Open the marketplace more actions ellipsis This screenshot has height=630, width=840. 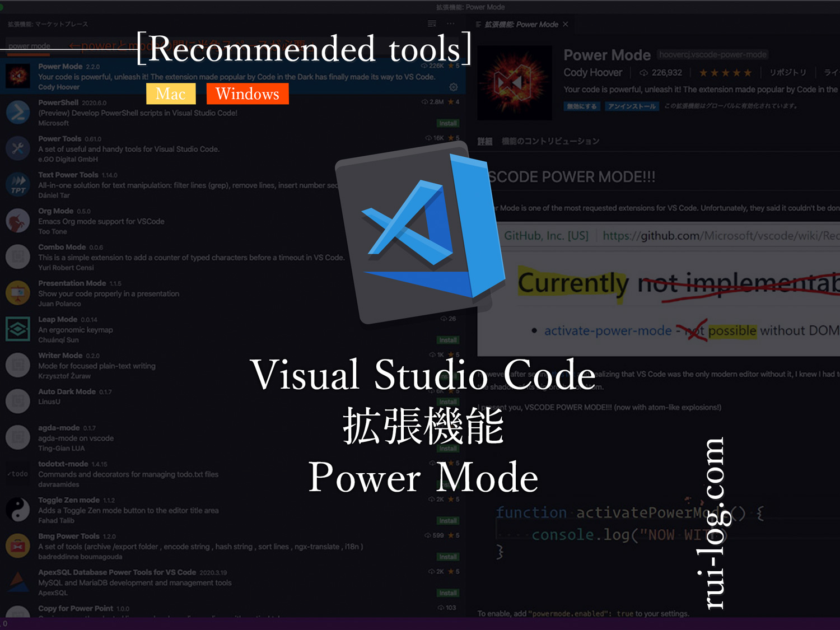pyautogui.click(x=451, y=24)
